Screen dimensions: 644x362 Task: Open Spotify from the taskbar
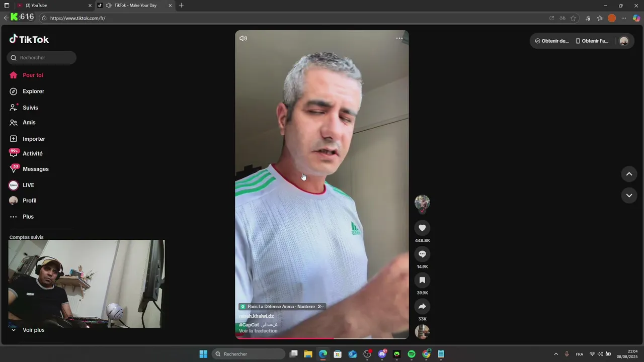click(412, 354)
